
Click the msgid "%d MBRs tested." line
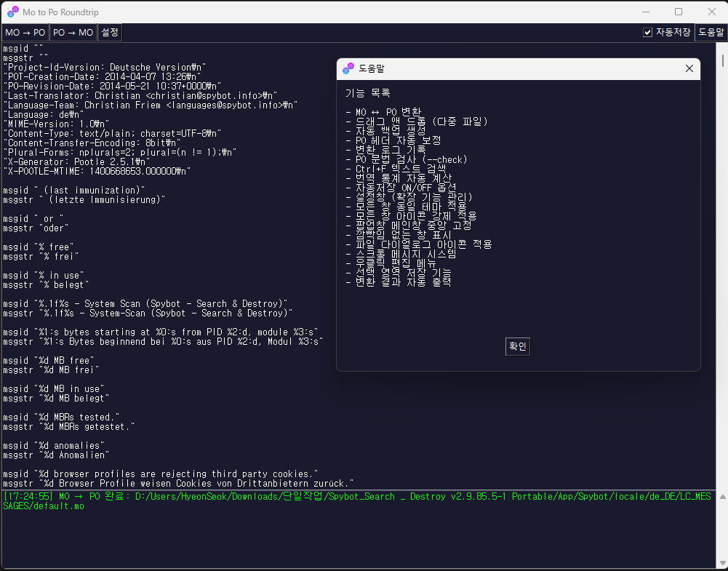coord(61,417)
